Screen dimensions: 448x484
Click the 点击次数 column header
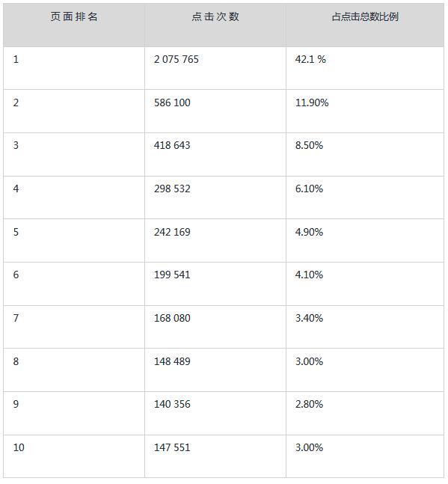coord(215,25)
